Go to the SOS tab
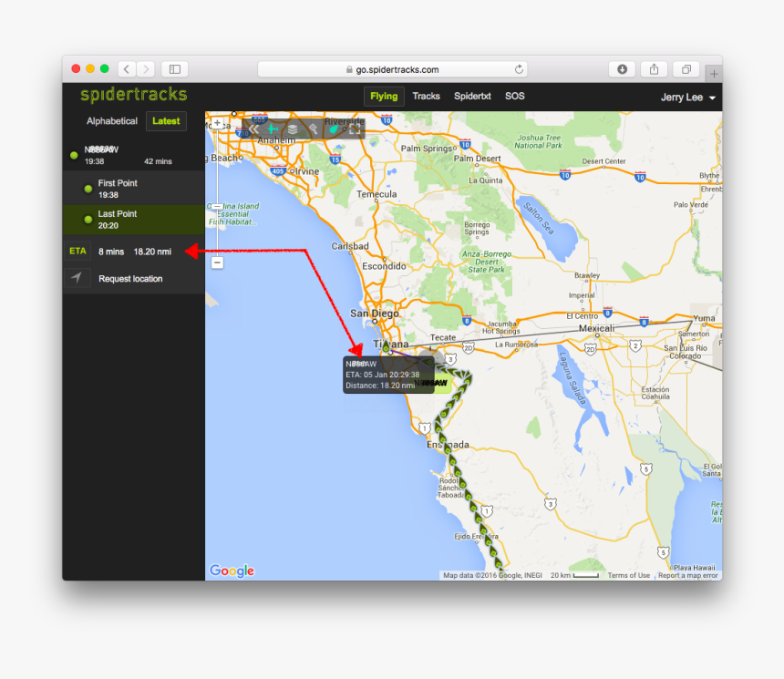Image resolution: width=784 pixels, height=679 pixels. point(514,96)
